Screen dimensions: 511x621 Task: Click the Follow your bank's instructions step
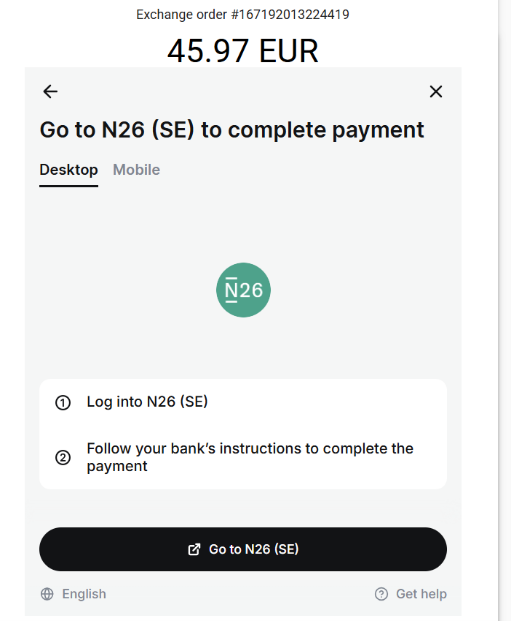tap(250, 457)
